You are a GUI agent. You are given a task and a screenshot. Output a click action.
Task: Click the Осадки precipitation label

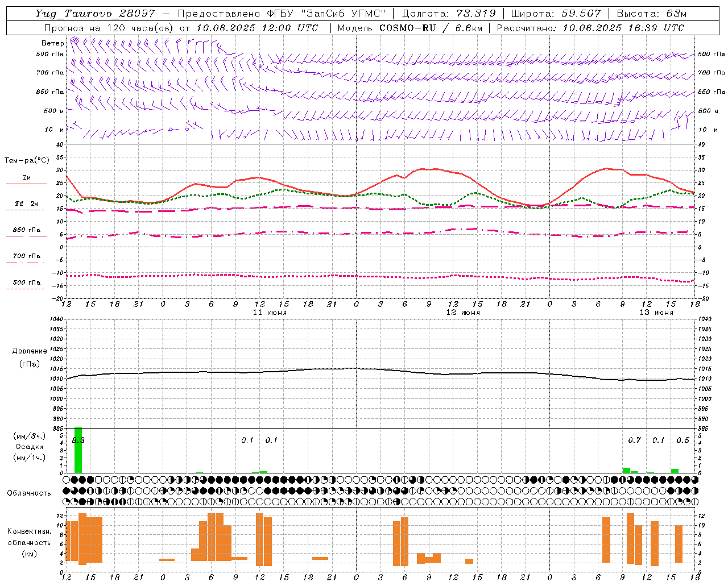pos(29,447)
